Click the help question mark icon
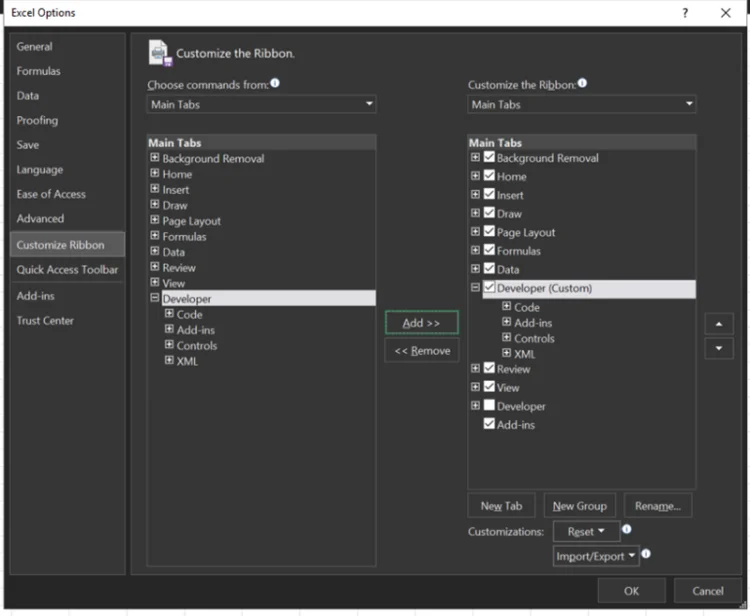 pos(685,13)
